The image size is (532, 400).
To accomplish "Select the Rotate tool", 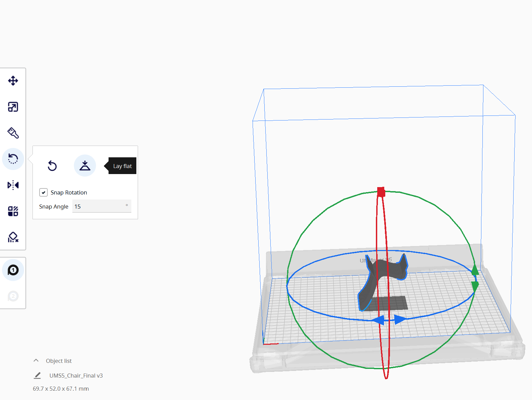I will tap(13, 159).
